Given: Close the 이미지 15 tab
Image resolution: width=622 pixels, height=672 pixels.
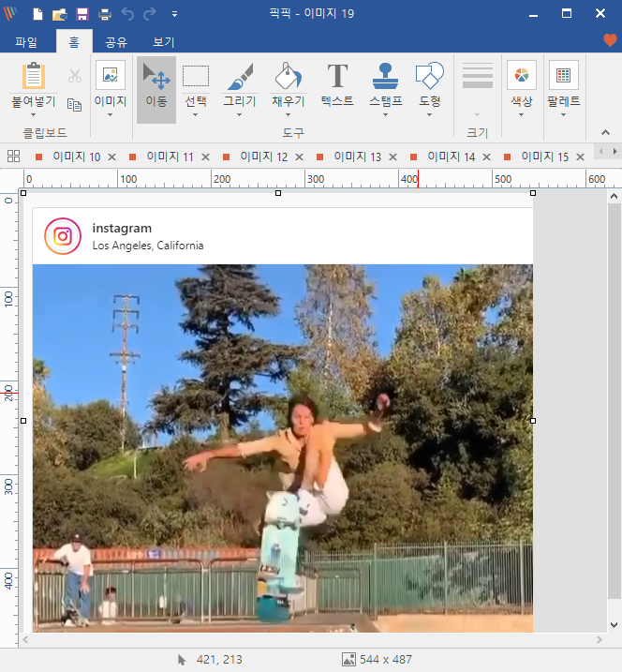Looking at the screenshot, I should tap(581, 157).
